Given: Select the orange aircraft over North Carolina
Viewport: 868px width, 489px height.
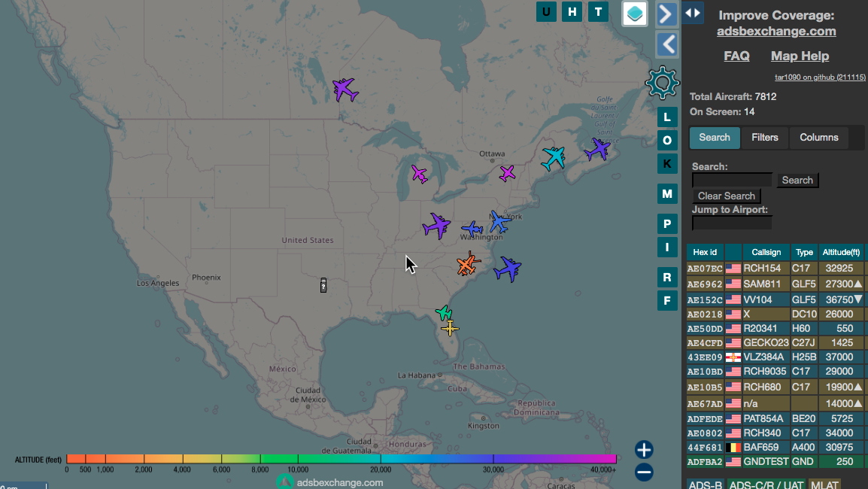Looking at the screenshot, I should [469, 263].
